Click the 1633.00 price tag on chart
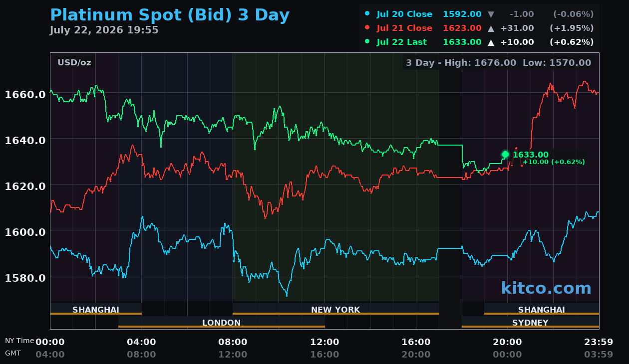The height and width of the screenshot is (364, 629). (x=531, y=155)
